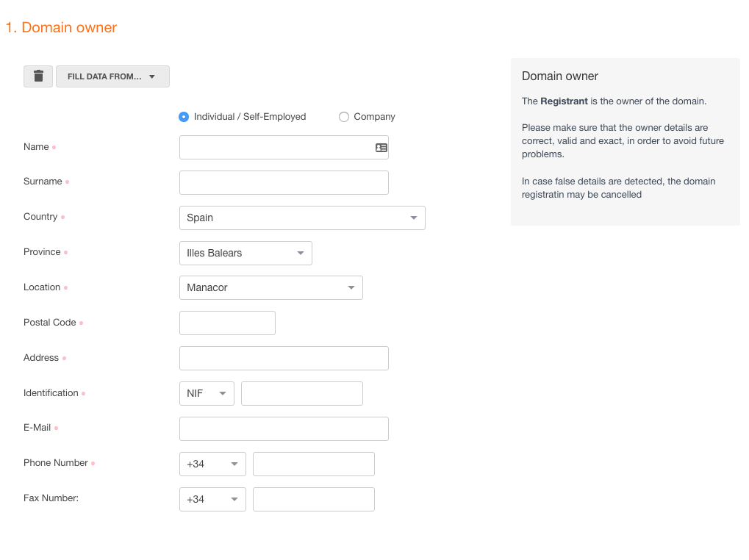Open the FILL DATA FROM... dropdown
The image size is (749, 560).
112,76
